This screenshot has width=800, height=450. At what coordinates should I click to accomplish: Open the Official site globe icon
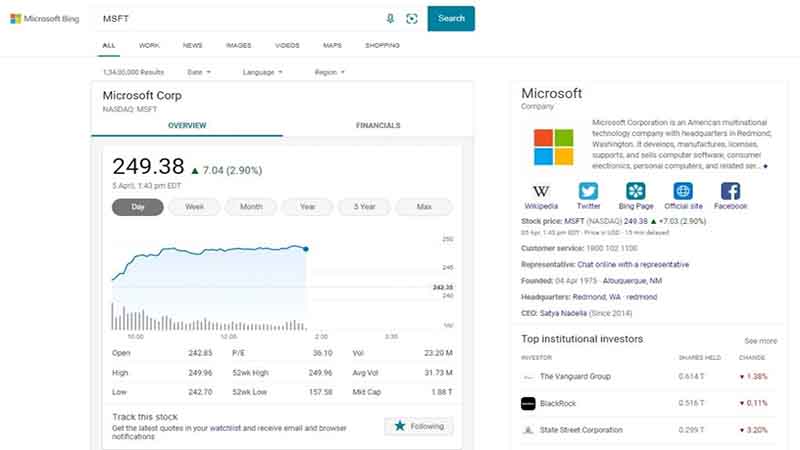click(x=683, y=191)
